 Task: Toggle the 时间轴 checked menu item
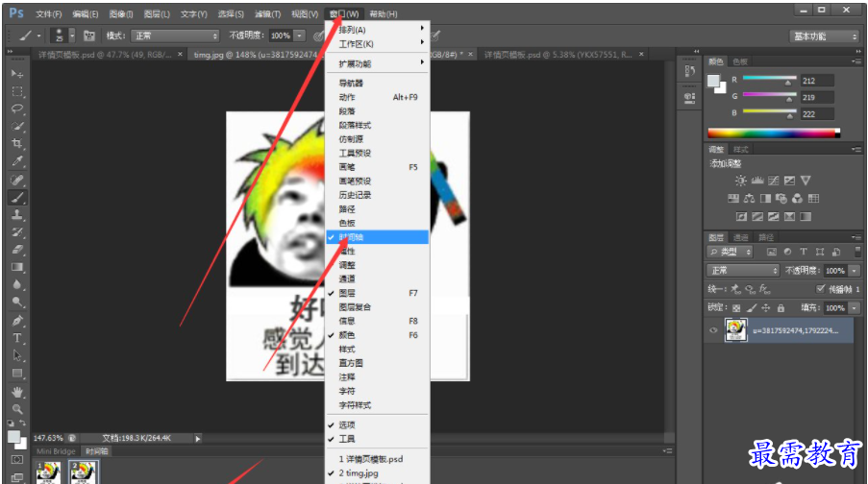pyautogui.click(x=377, y=237)
